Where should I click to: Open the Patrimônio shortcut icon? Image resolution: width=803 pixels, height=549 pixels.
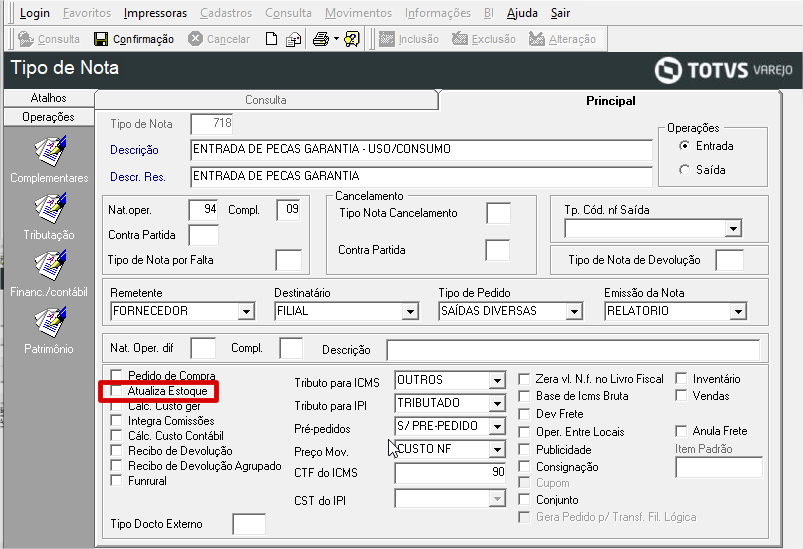50,322
